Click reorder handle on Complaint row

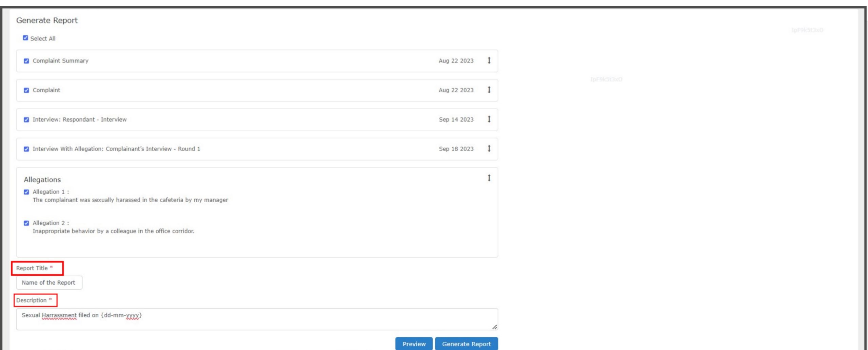point(489,90)
